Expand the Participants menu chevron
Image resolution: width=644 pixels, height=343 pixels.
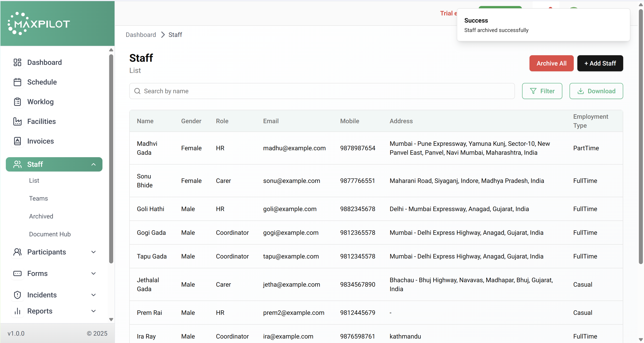coord(93,252)
